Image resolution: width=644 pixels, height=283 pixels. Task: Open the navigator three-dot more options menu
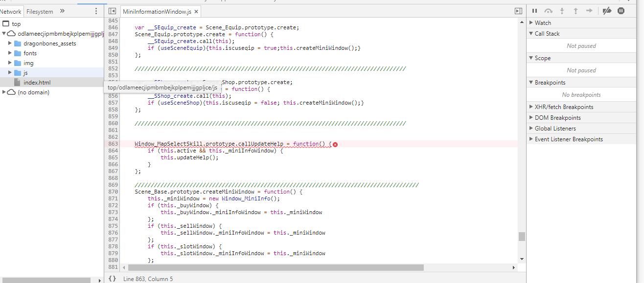(x=96, y=11)
